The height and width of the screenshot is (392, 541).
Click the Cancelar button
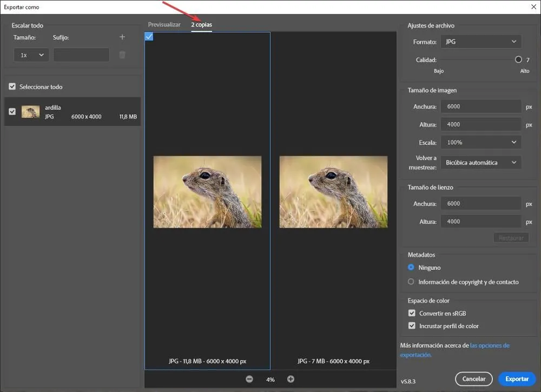pos(474,379)
